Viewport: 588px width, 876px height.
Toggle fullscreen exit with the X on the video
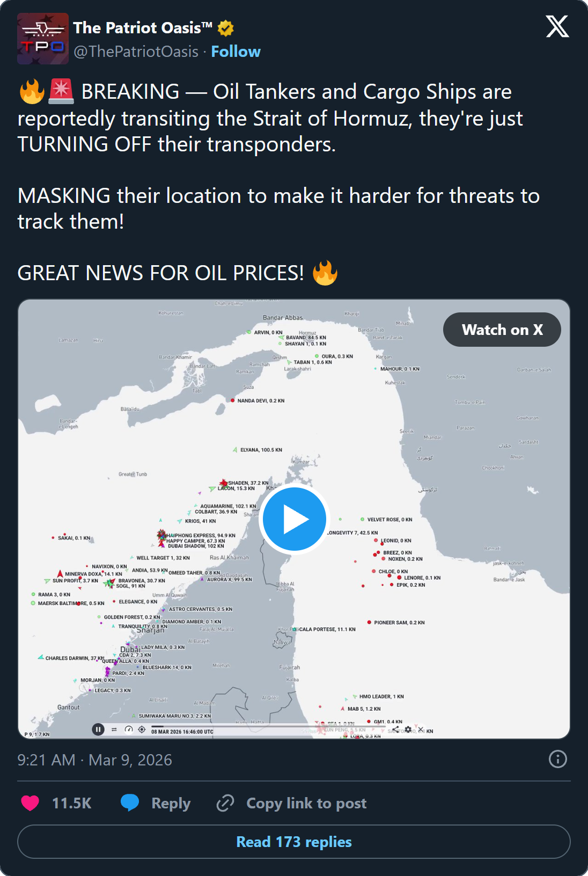tap(421, 729)
